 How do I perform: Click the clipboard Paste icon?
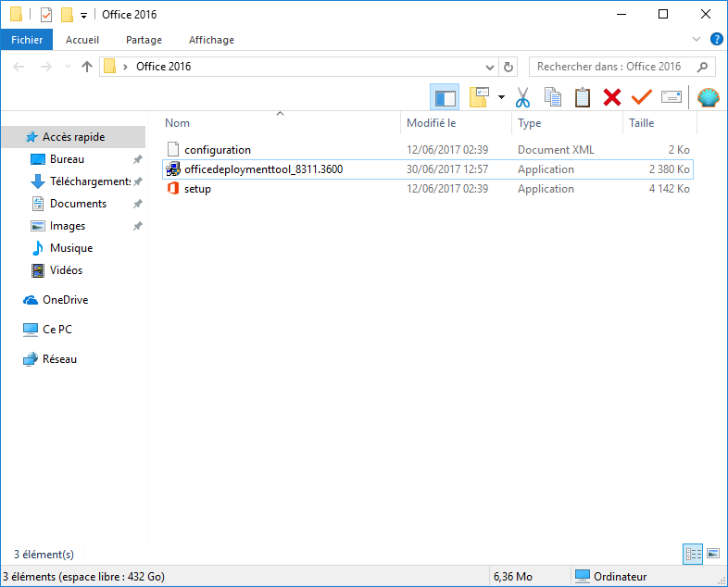coord(583,97)
